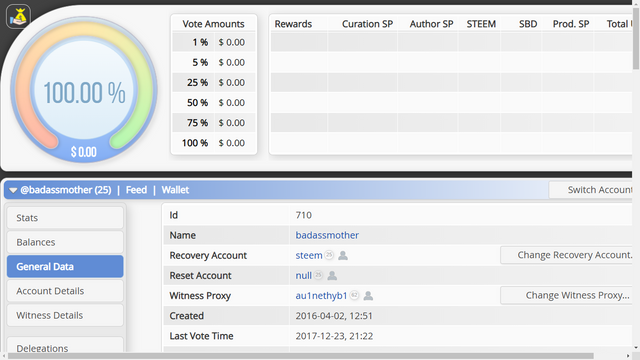Image resolution: width=640 pixels, height=360 pixels.
Task: Select the 75 % vote amount row
Action: [x=214, y=123]
